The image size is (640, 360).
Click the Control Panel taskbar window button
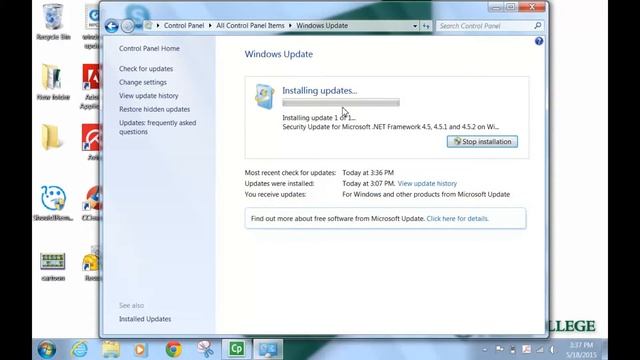[268, 349]
